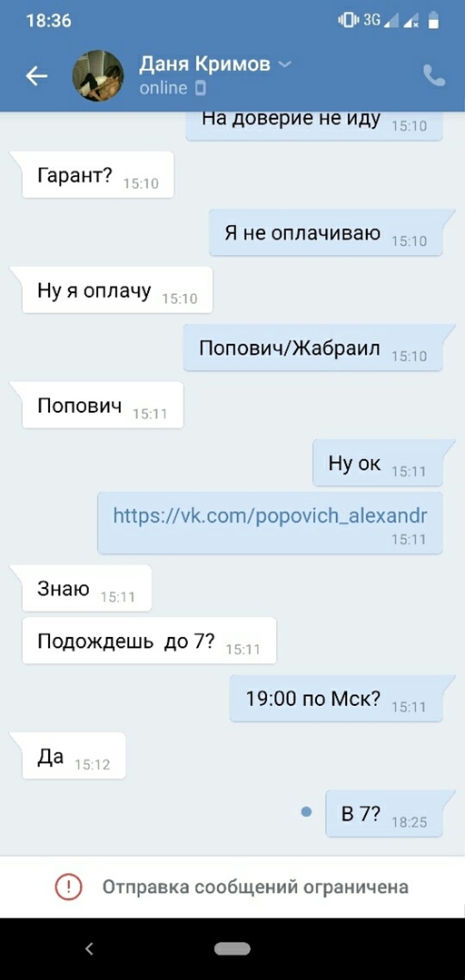Open the vk.com/popovich_alexandr link

click(270, 515)
